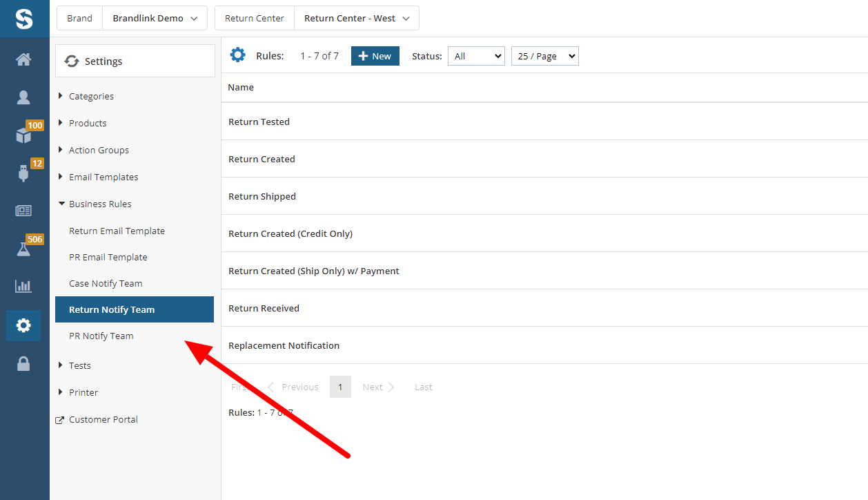868x500 pixels.
Task: Open the Contacts icon in the left navigation
Action: click(24, 97)
